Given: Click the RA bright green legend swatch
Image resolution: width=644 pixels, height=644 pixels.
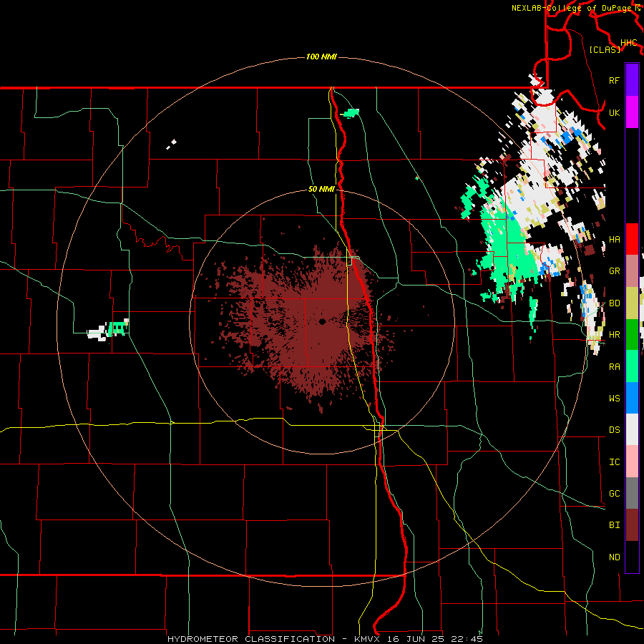Looking at the screenshot, I should coord(632,366).
